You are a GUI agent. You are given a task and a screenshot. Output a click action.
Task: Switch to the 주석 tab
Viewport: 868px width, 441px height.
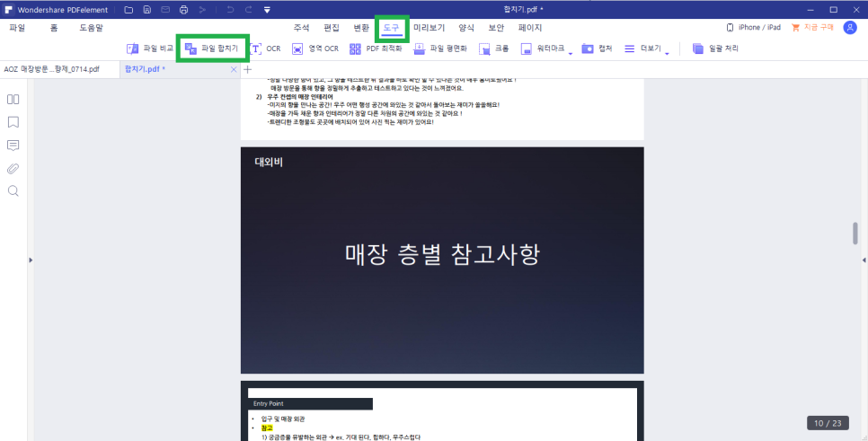pyautogui.click(x=302, y=28)
